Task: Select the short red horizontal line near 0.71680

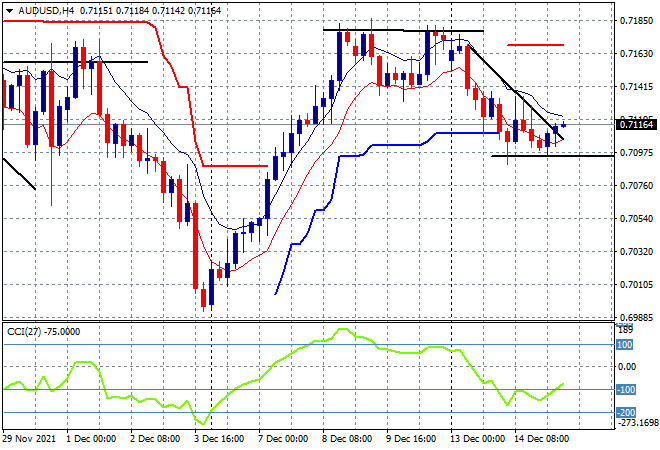Action: [535, 45]
